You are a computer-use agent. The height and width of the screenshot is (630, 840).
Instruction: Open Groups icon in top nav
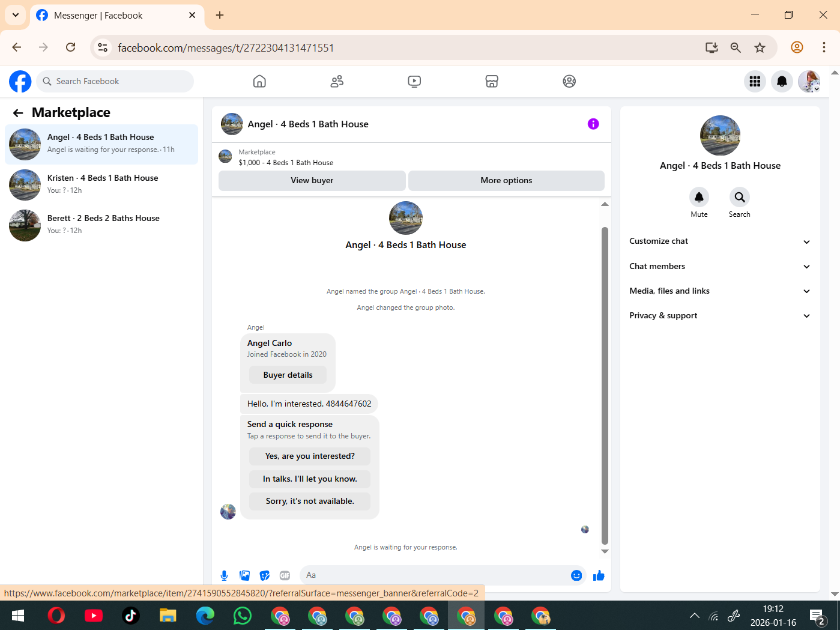(569, 81)
